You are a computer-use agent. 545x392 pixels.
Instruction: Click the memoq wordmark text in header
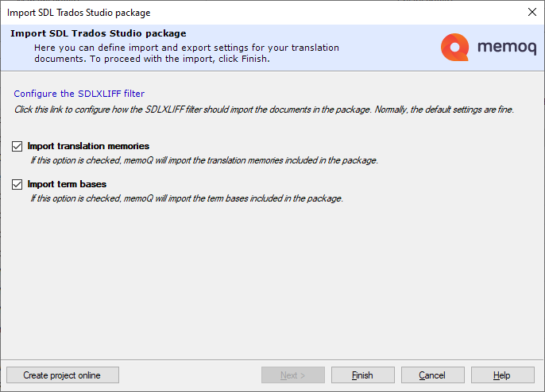(504, 48)
